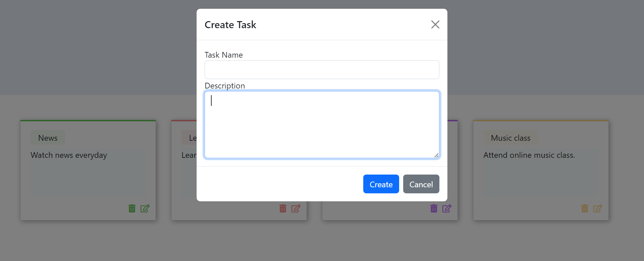Click the purple trash icon
The width and height of the screenshot is (644, 261).
pos(434,208)
